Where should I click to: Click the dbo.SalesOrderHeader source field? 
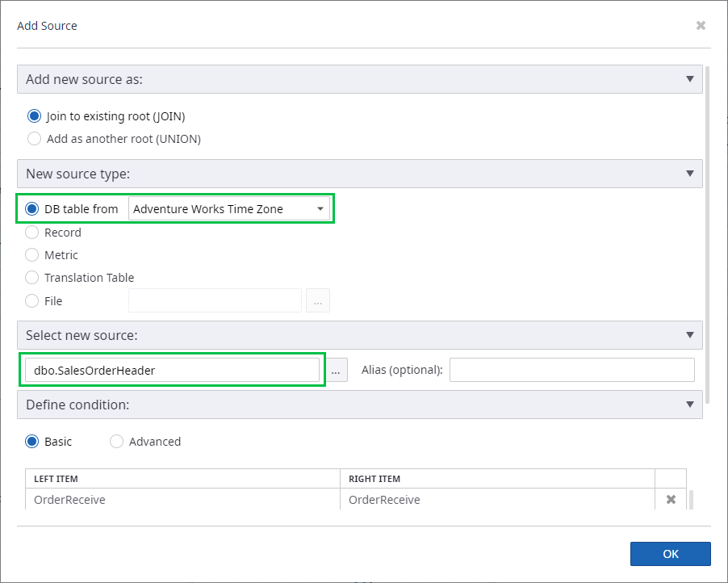[172, 370]
